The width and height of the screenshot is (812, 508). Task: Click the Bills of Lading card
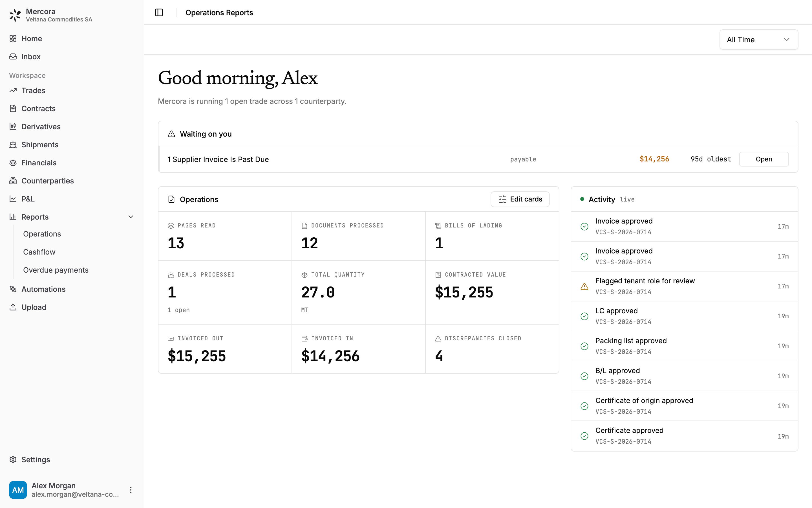pos(492,236)
